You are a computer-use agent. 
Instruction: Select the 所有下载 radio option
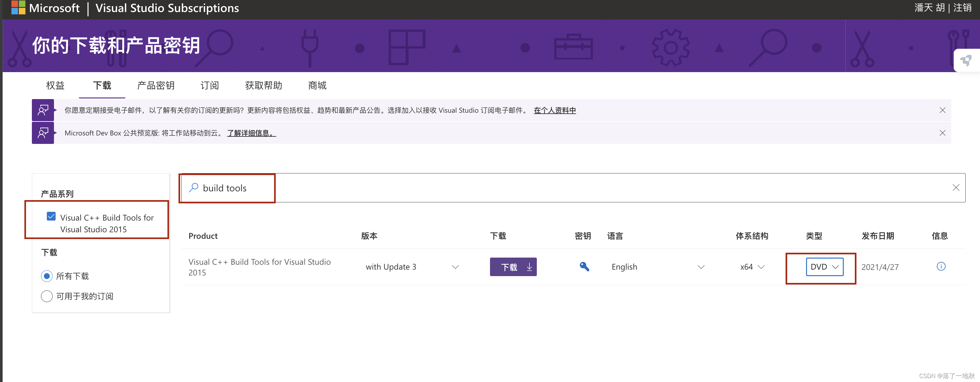(x=47, y=276)
